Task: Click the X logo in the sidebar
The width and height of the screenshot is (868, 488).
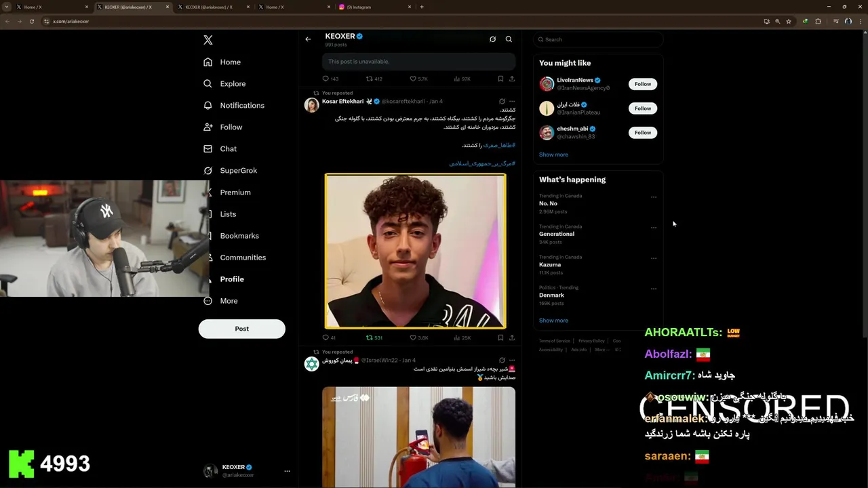Action: [x=208, y=40]
